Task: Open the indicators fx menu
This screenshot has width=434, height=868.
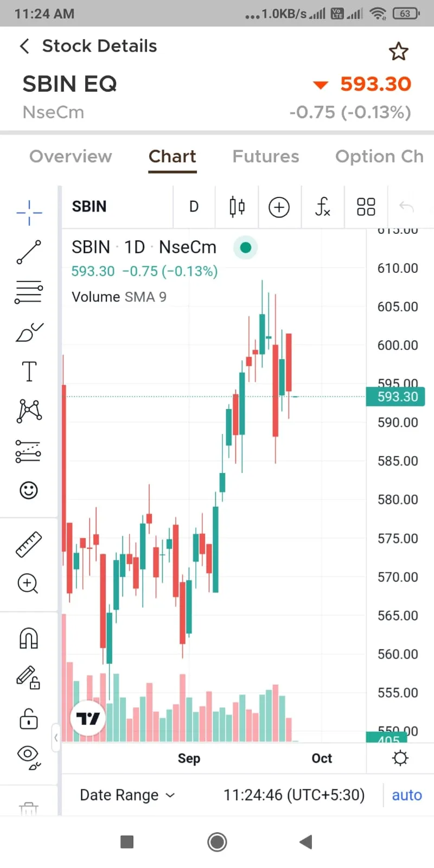Action: click(x=323, y=207)
